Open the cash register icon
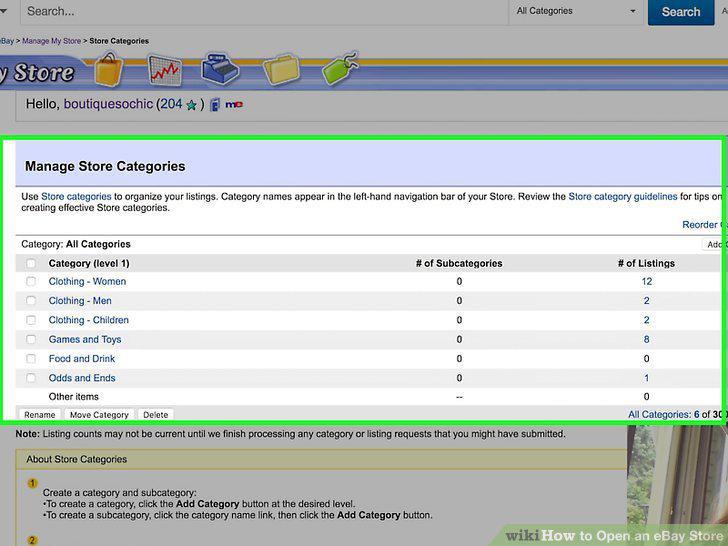728x546 pixels. 220,69
